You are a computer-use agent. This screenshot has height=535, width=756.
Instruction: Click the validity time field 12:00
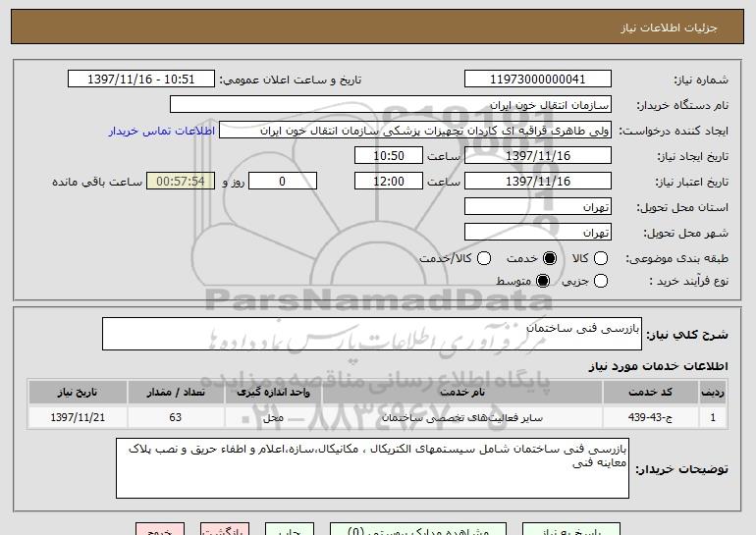389,182
